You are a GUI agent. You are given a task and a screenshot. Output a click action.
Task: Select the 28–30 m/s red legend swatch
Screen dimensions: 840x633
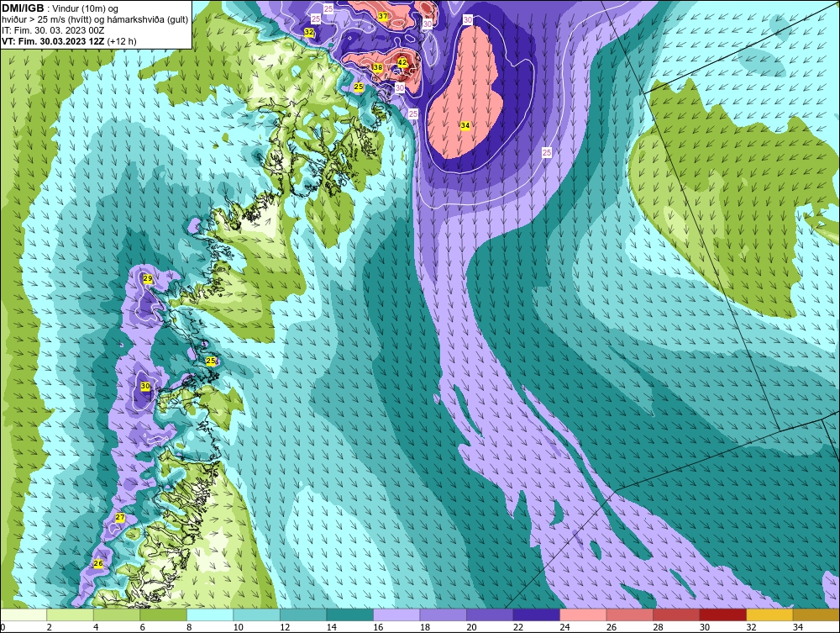click(676, 615)
